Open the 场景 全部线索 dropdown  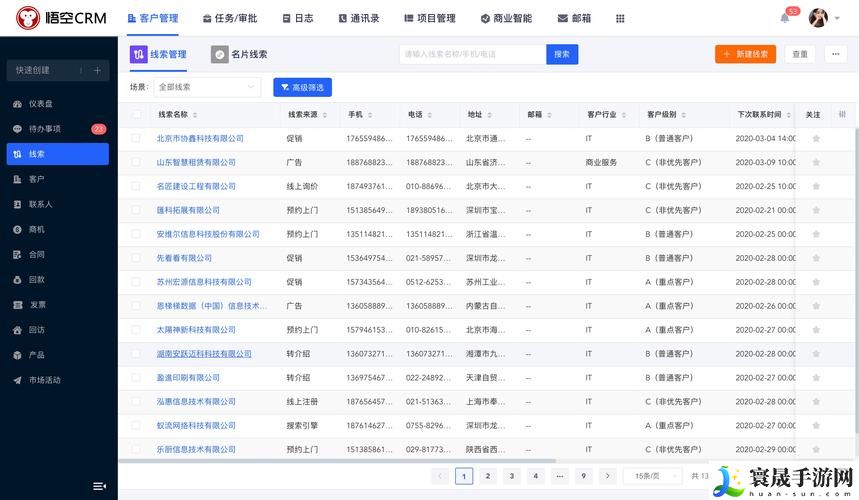tap(208, 87)
